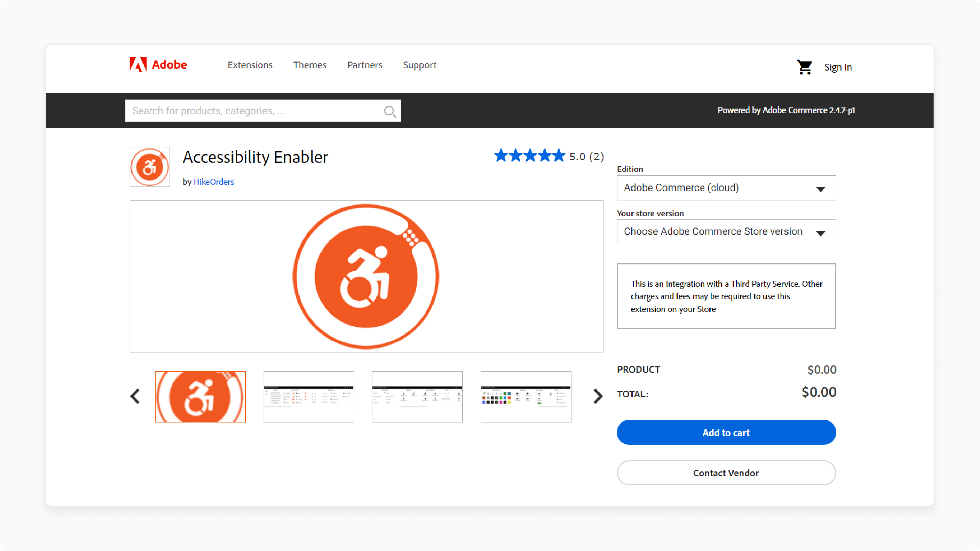
Task: Click the 'Your store version' label
Action: 650,213
